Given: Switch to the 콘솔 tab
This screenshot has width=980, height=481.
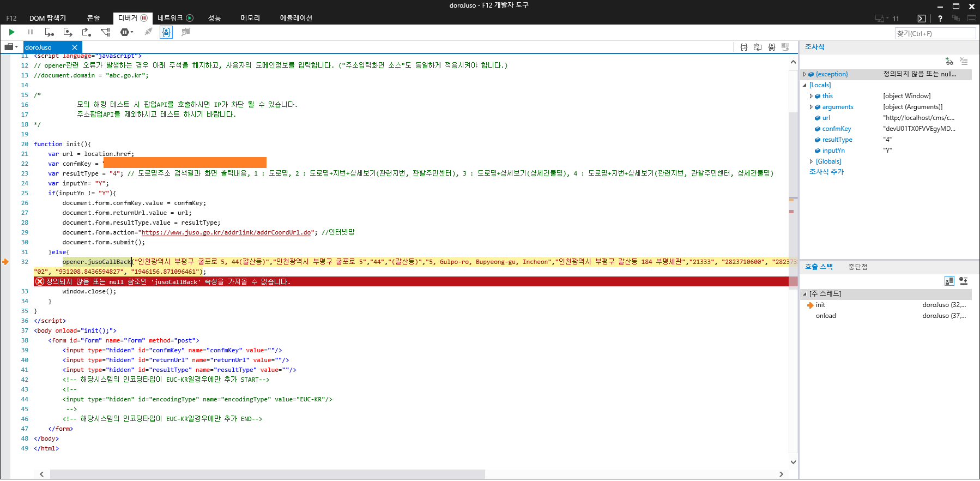Looking at the screenshot, I should click(94, 18).
